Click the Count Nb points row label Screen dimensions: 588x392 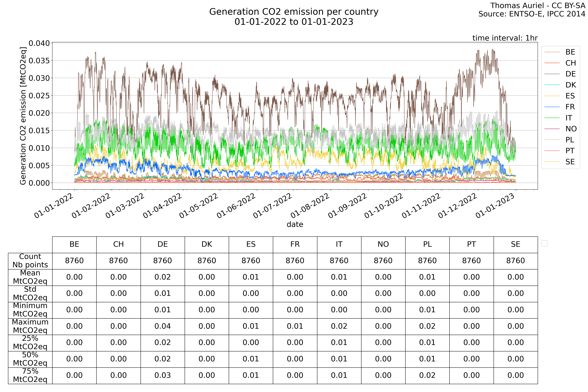click(x=30, y=261)
